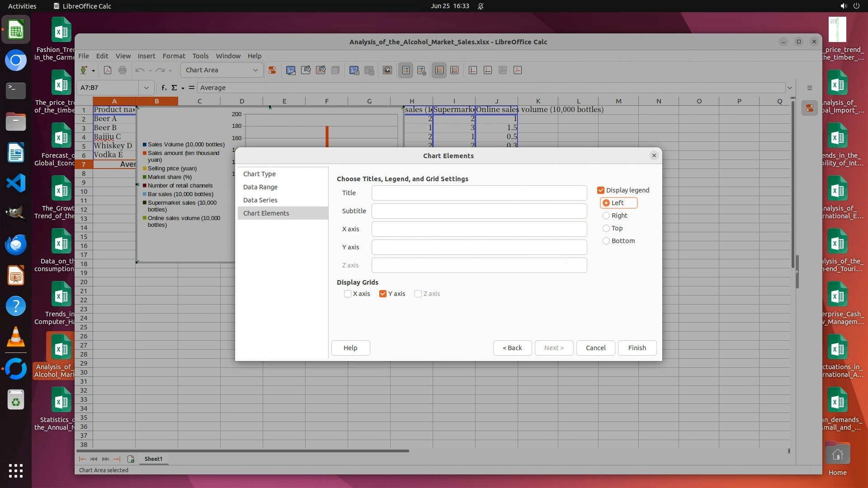
Task: Click the Vertical Grids toolbar icon
Action: (454, 70)
